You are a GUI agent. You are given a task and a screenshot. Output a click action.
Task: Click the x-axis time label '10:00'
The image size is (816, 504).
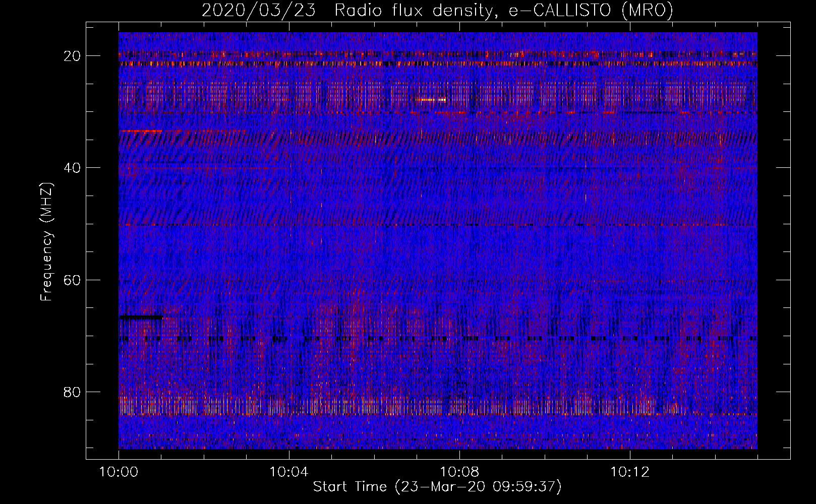[119, 472]
